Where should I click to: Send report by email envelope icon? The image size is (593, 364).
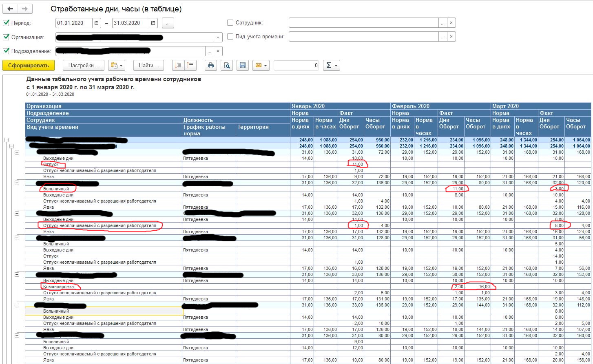261,65
